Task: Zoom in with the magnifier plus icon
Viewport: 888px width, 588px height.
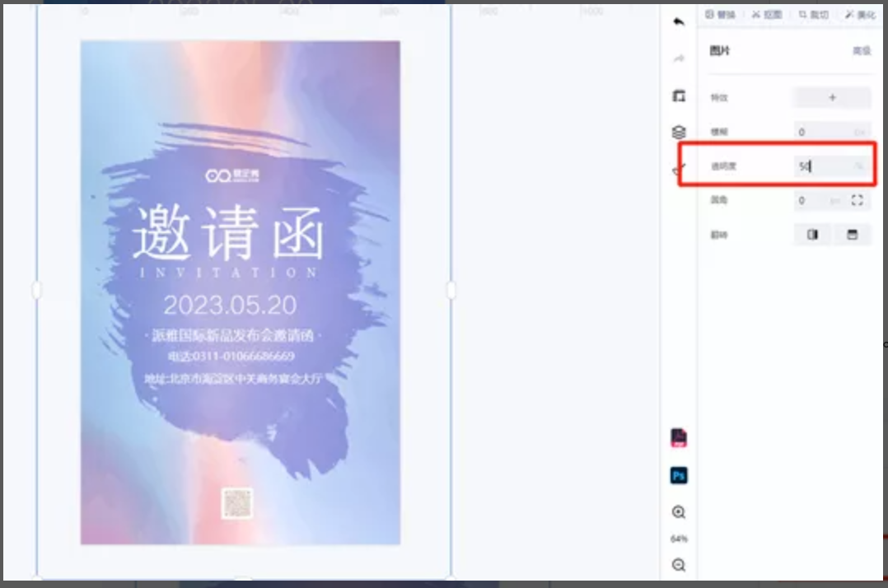Action: (x=679, y=512)
